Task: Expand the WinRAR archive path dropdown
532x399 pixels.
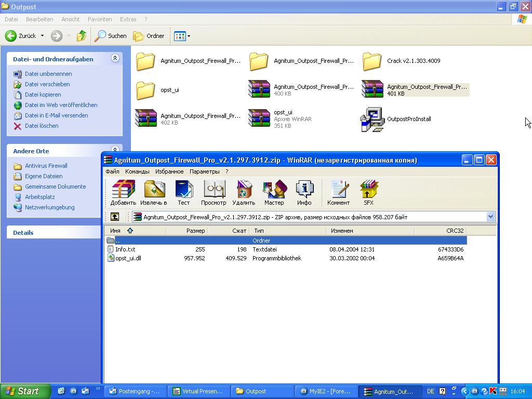Action: click(x=490, y=217)
